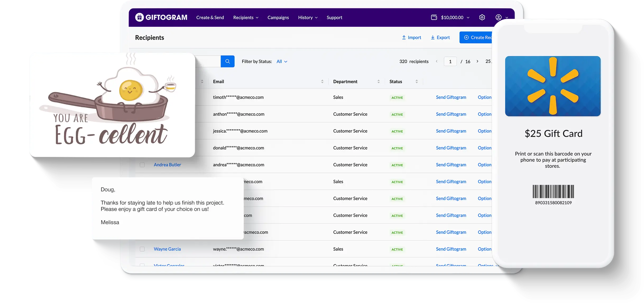Open Wayne Garcia recipient link
The height and width of the screenshot is (303, 644).
[x=167, y=249]
